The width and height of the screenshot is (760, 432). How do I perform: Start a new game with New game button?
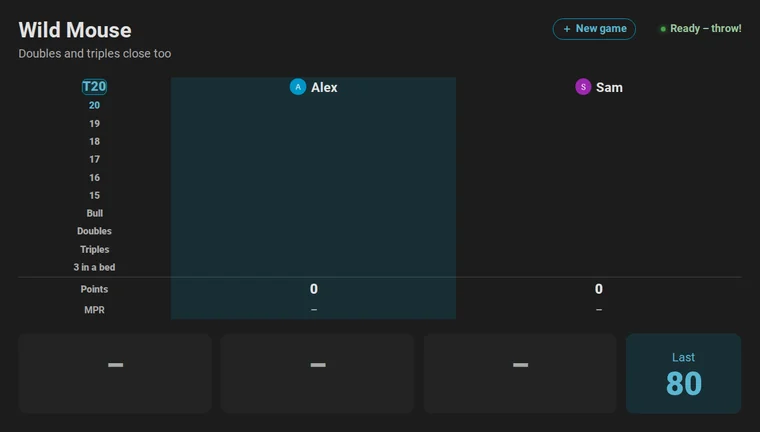pos(594,29)
